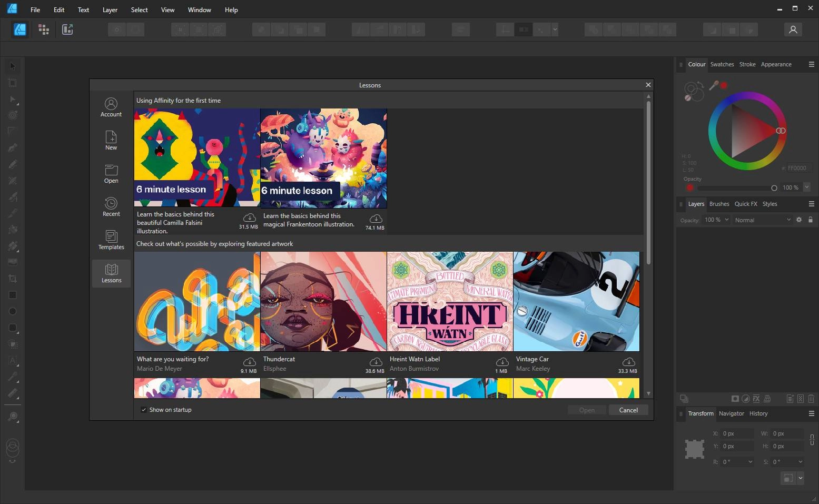Open the Transform panel hamburger menu
Screen dimensions: 819x504
tap(811, 413)
